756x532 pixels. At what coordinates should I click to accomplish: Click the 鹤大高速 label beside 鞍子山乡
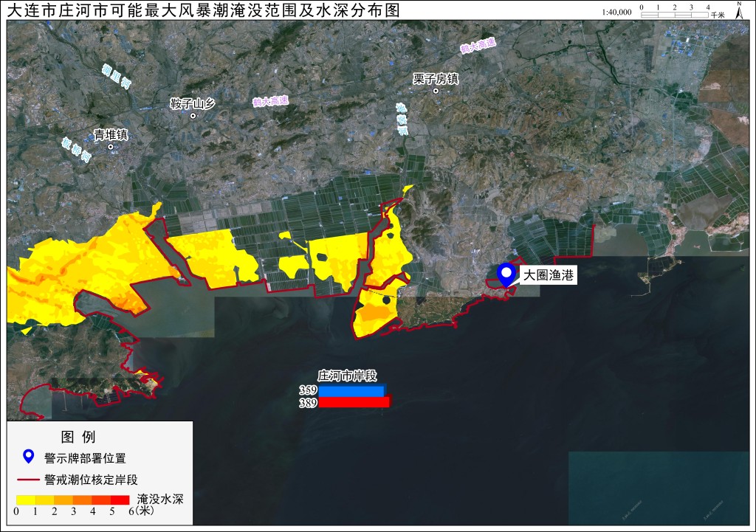point(270,101)
